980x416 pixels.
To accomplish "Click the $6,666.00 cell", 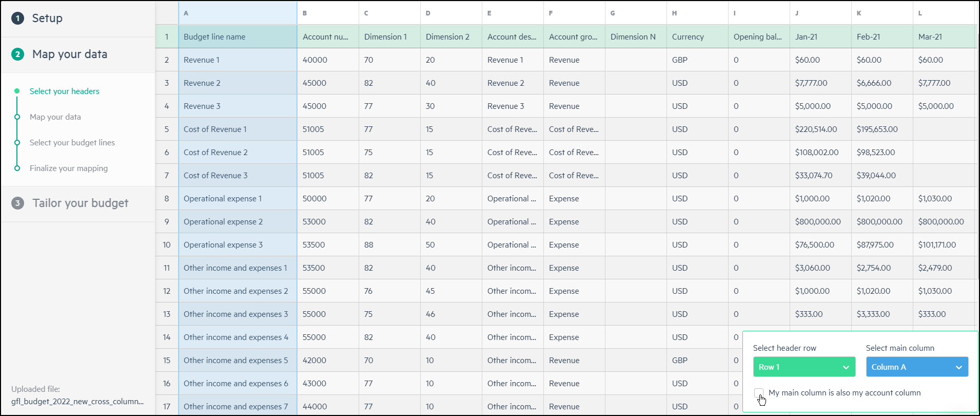I will 882,83.
